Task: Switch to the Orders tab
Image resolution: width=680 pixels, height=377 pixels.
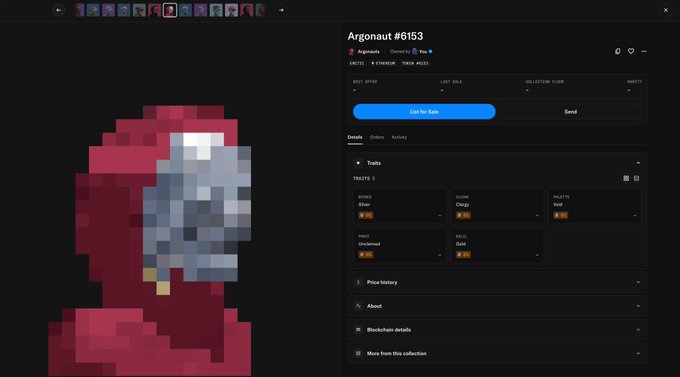Action: [x=377, y=137]
